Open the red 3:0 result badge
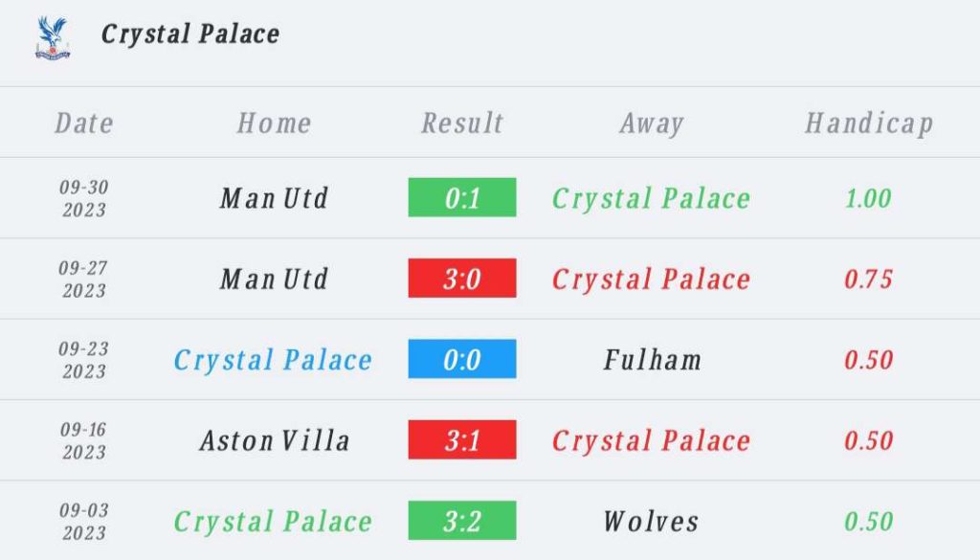Image resolution: width=980 pixels, height=560 pixels. [x=462, y=279]
